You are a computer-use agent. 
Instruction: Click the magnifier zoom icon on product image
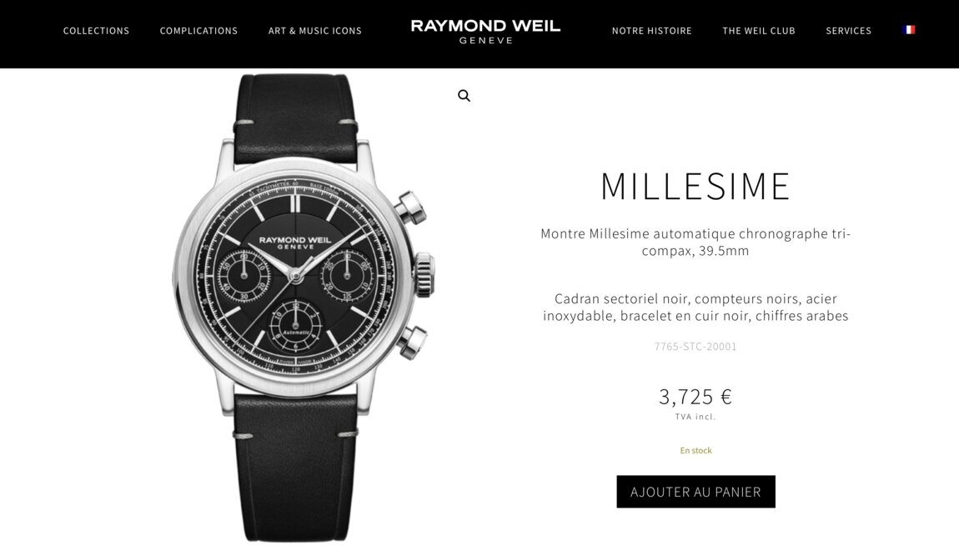coord(464,96)
